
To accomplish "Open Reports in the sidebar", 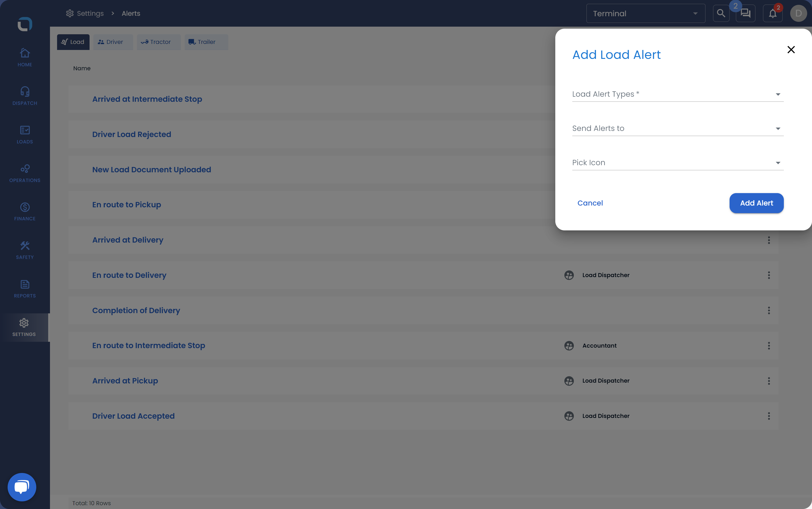I will pos(25,289).
